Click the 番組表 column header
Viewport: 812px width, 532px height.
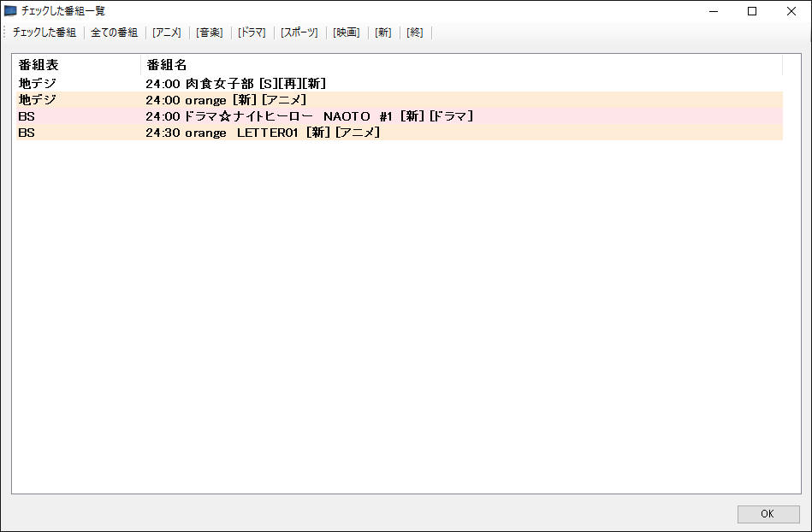78,65
